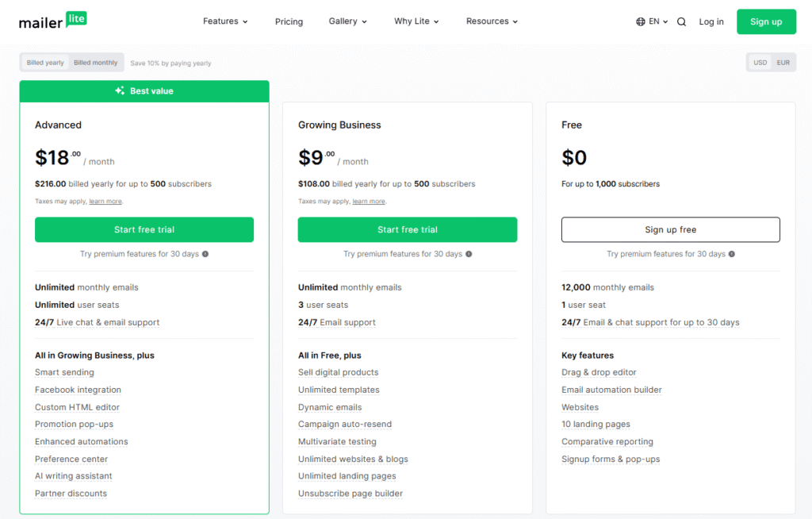Click Unlimited monthly emails in Advanced plan

(x=86, y=287)
